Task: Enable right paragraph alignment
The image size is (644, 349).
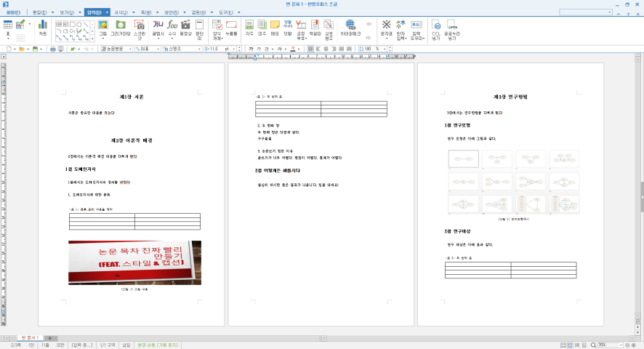Action: point(334,49)
